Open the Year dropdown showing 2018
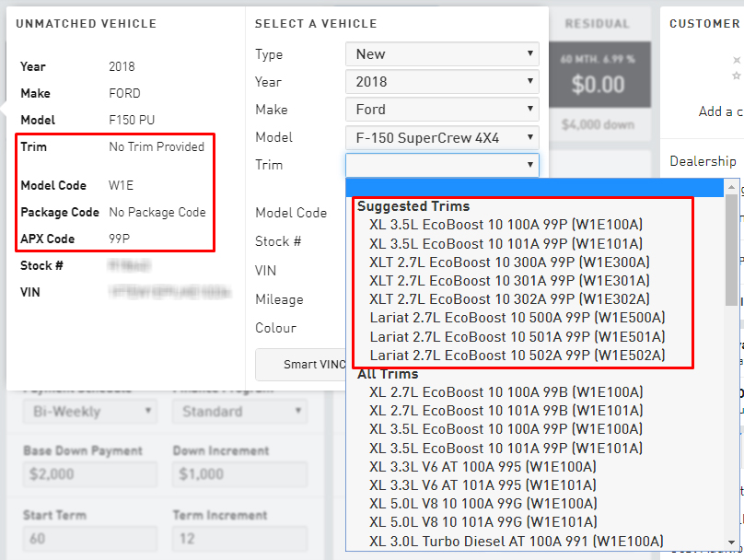 [x=442, y=82]
